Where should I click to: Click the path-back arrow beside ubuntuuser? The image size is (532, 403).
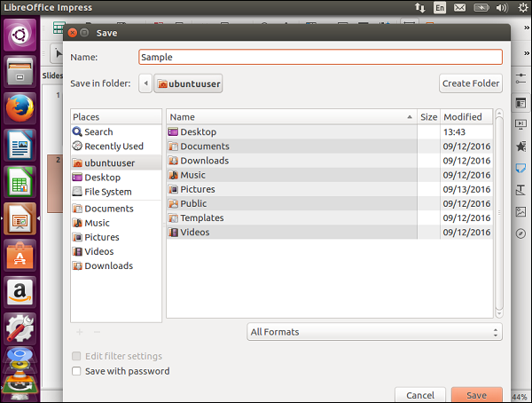point(145,84)
